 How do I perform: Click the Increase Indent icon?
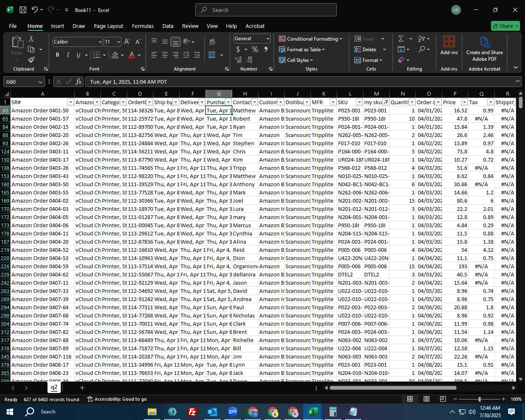click(x=197, y=55)
